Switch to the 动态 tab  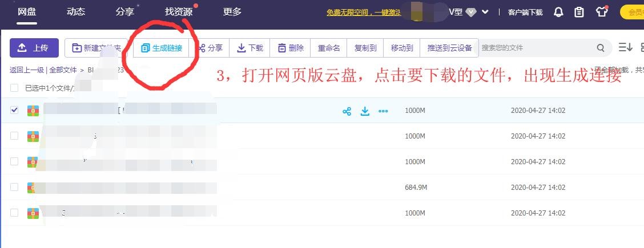tap(76, 12)
